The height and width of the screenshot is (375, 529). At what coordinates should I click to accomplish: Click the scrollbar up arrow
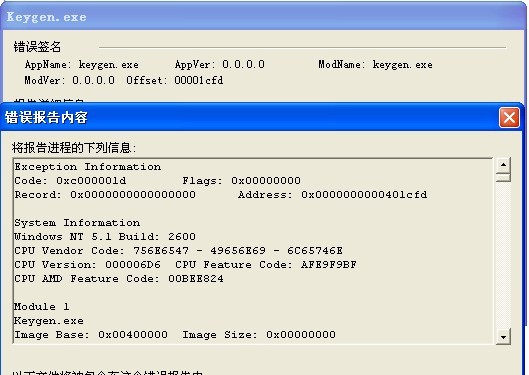pyautogui.click(x=503, y=165)
